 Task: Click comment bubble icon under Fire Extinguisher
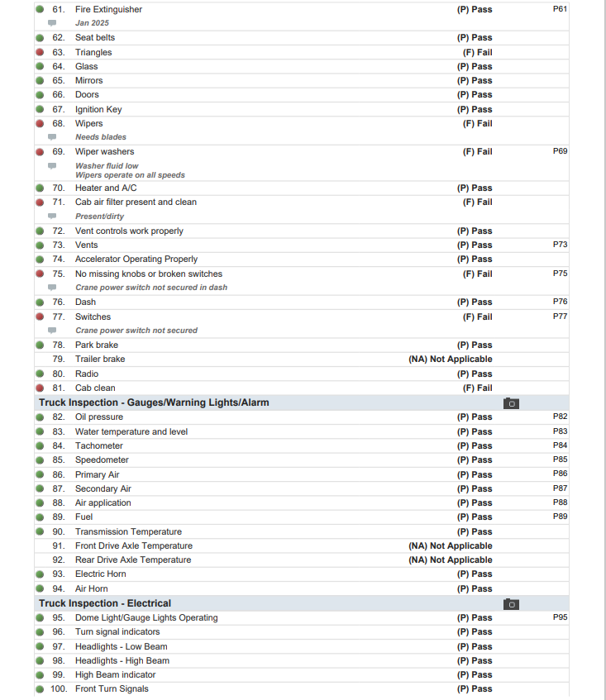coord(52,23)
